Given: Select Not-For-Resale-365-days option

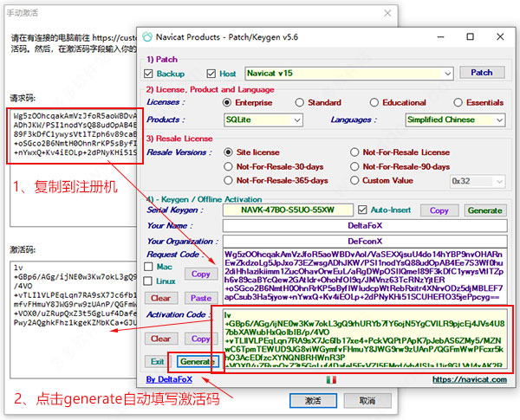Looking at the screenshot, I should tap(228, 180).
